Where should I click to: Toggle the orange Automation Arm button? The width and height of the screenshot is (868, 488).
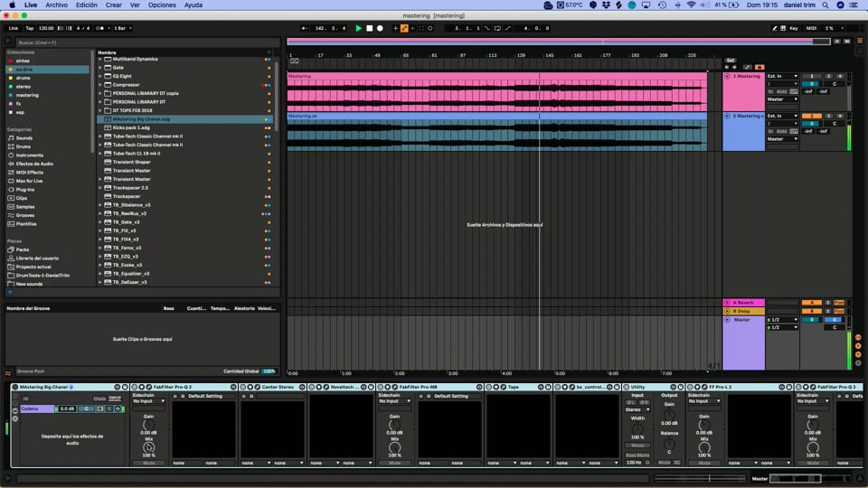click(404, 28)
